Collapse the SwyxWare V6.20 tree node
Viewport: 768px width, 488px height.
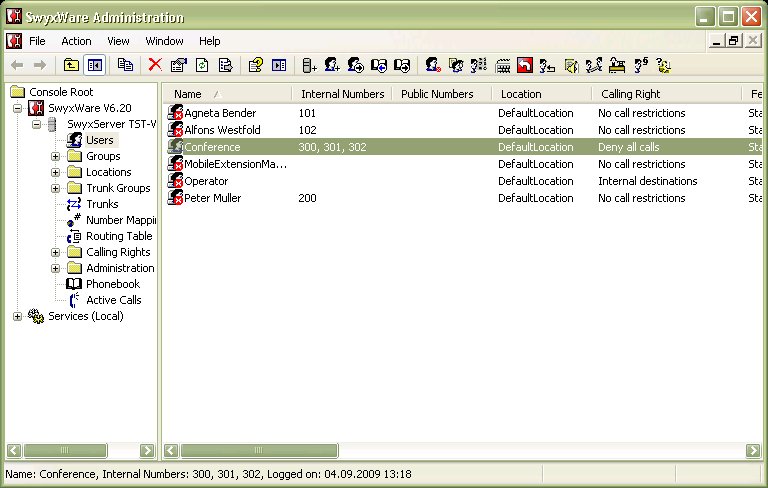(x=18, y=108)
